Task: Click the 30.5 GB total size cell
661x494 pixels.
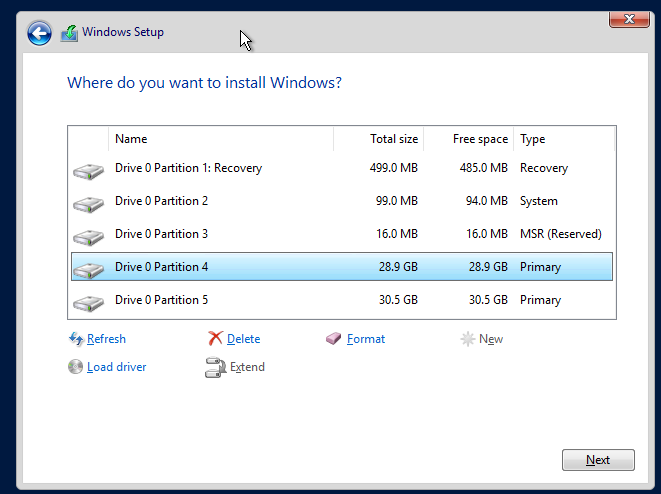Action: [x=398, y=299]
